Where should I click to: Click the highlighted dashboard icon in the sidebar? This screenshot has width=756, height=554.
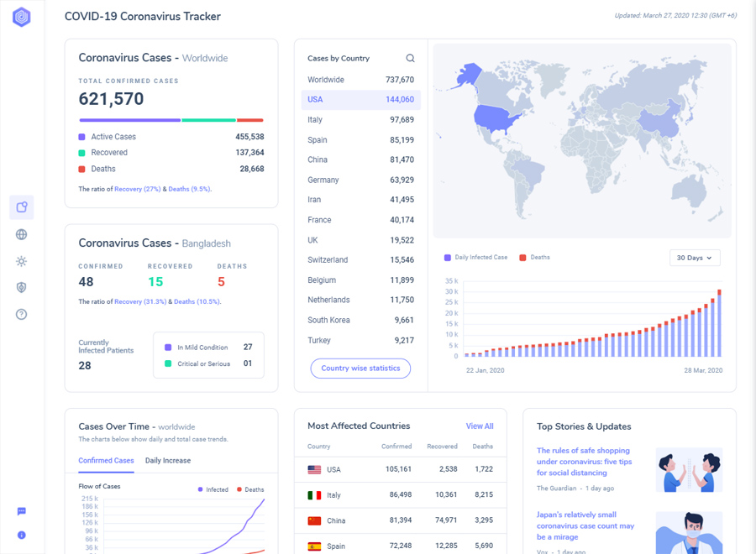[21, 206]
